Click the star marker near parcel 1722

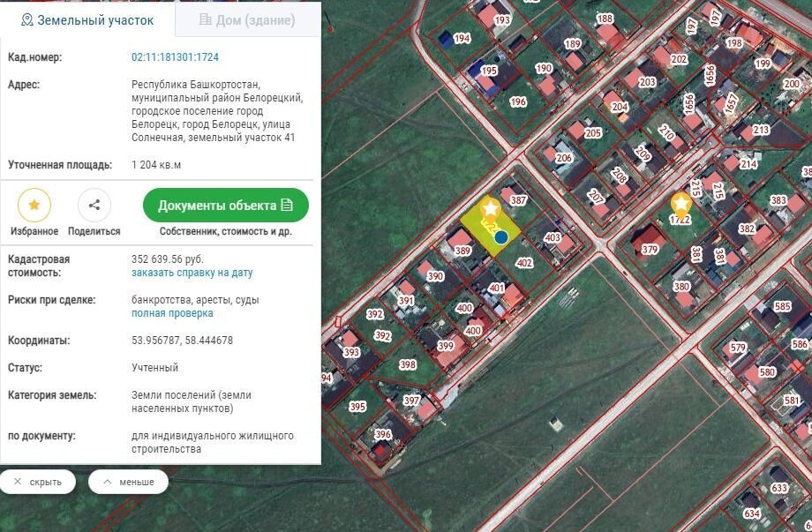(x=680, y=205)
